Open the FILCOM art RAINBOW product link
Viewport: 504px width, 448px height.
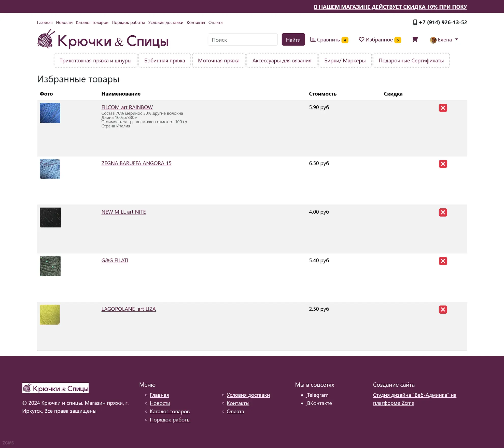tap(127, 107)
